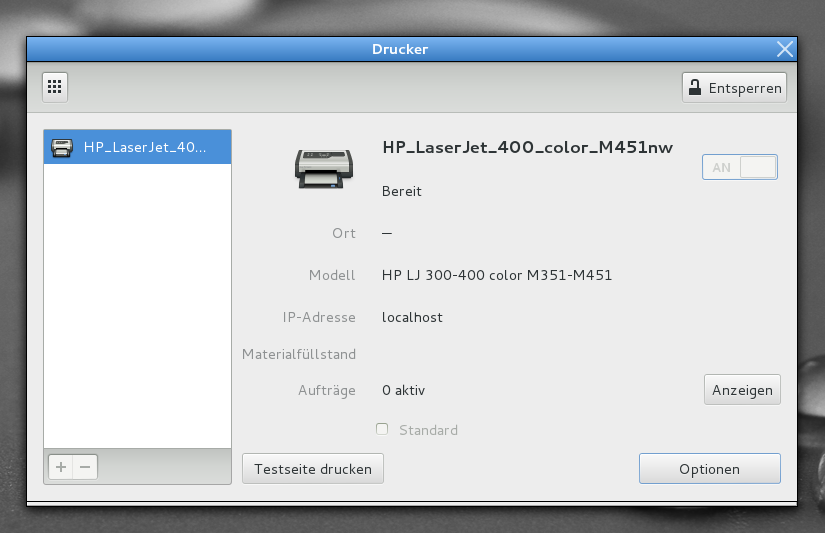Click the Ort location dash value

click(387, 233)
